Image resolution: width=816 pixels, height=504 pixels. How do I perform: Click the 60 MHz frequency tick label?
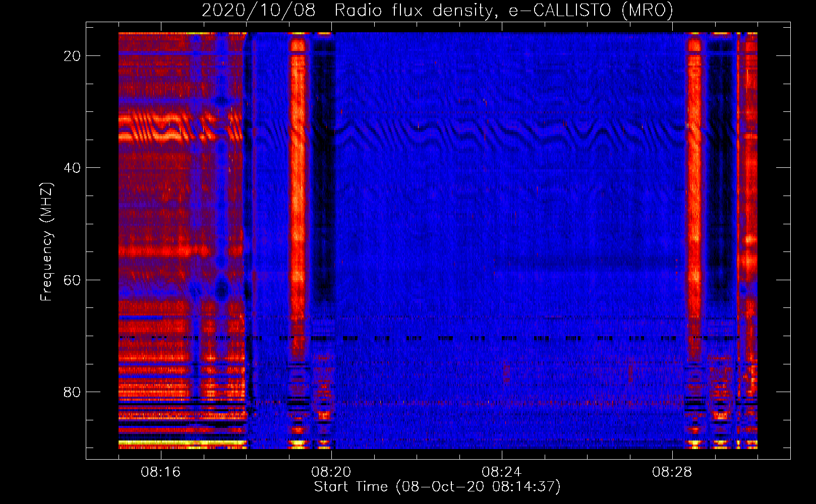(72, 280)
